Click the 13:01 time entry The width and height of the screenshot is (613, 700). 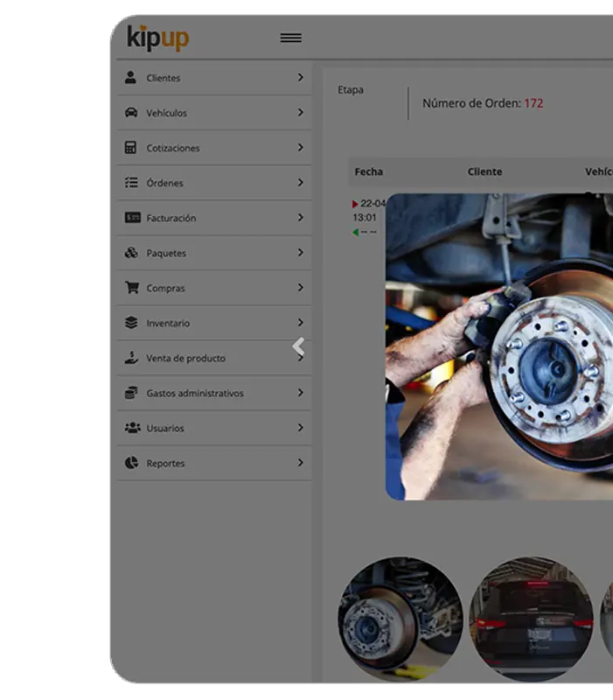point(365,218)
